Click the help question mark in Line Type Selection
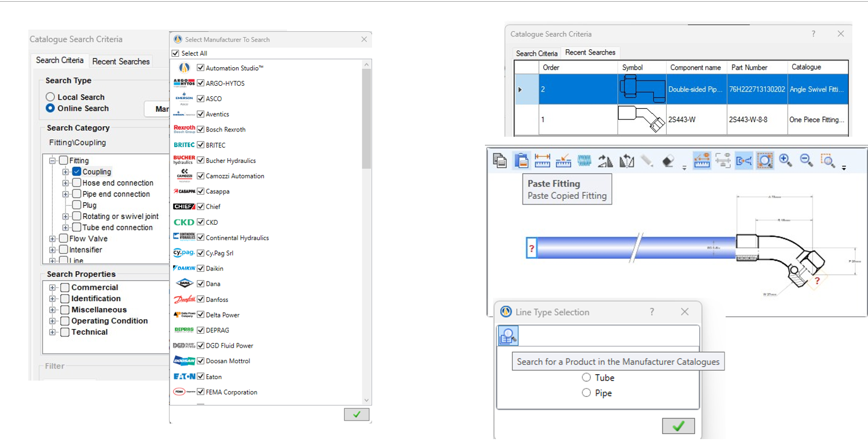868x442 pixels. click(x=652, y=312)
